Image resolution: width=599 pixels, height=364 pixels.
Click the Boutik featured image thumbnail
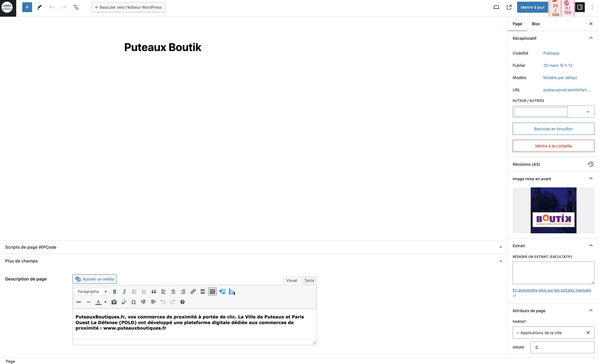(x=553, y=210)
